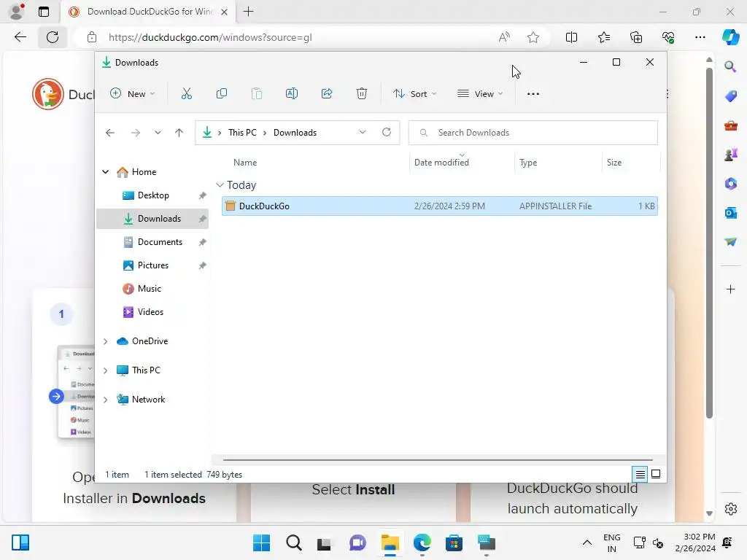Close the Download DuckDuckGo tab
Viewport: 747px width, 560px height.
pos(224,12)
